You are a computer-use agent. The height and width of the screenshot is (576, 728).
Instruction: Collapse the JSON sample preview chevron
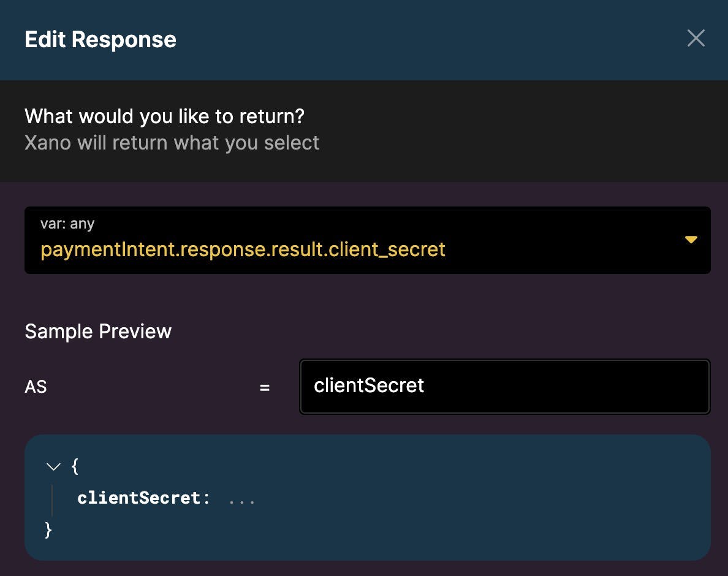[x=54, y=467]
